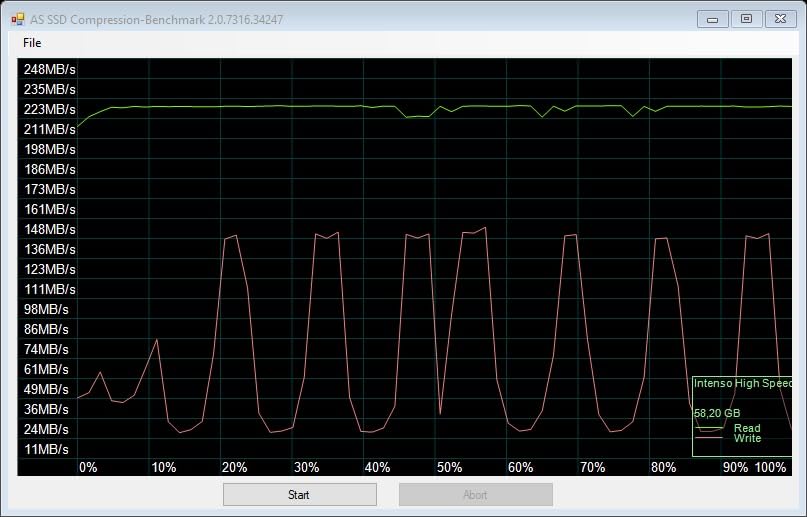Click the 223MB/s y-axis label
This screenshot has height=517, width=807.
[x=49, y=109]
